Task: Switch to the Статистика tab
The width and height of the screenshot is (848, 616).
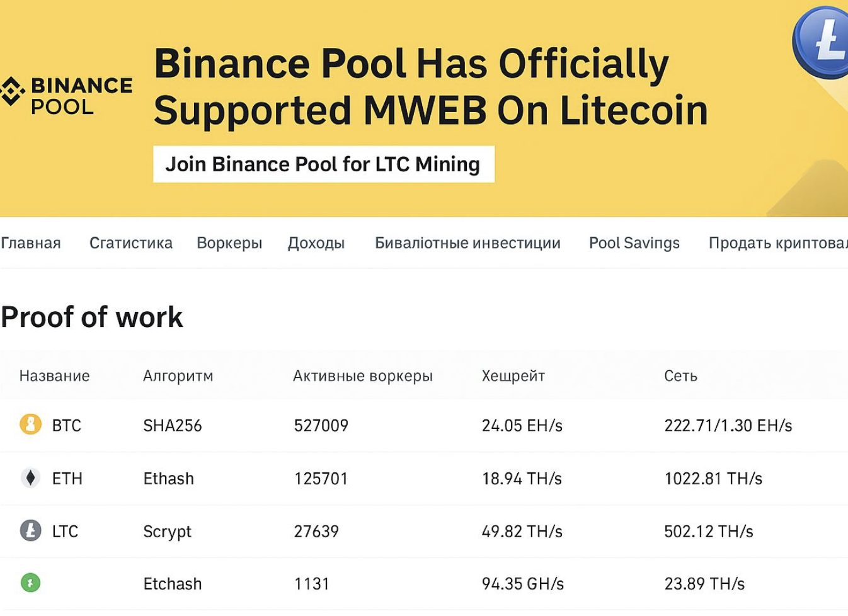Action: coord(130,243)
